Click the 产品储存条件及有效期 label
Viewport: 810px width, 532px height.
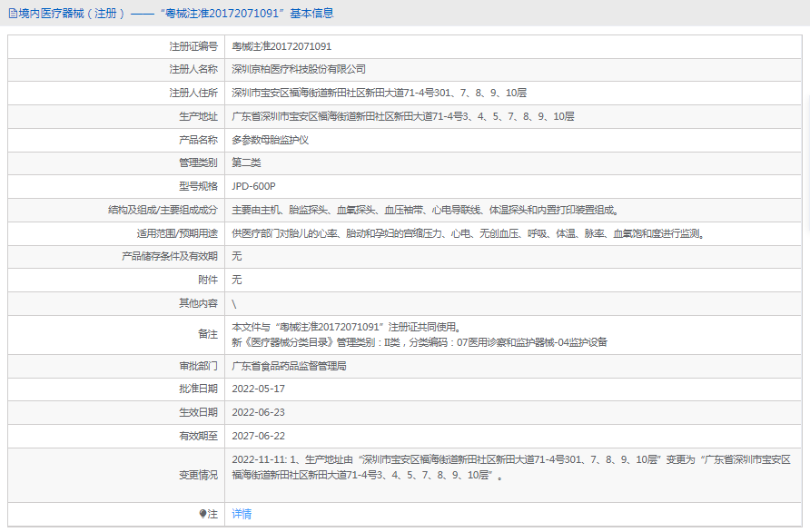click(x=170, y=256)
